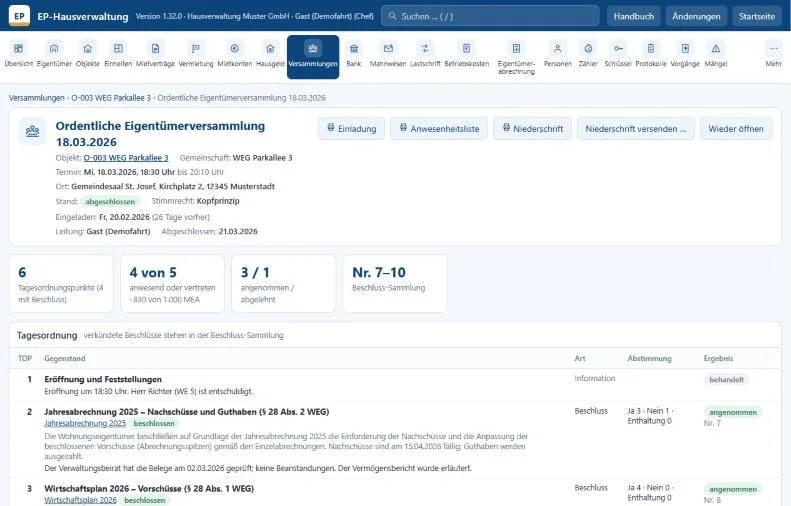Image resolution: width=791 pixels, height=506 pixels.
Task: Click the Suchen search field
Action: click(x=490, y=16)
